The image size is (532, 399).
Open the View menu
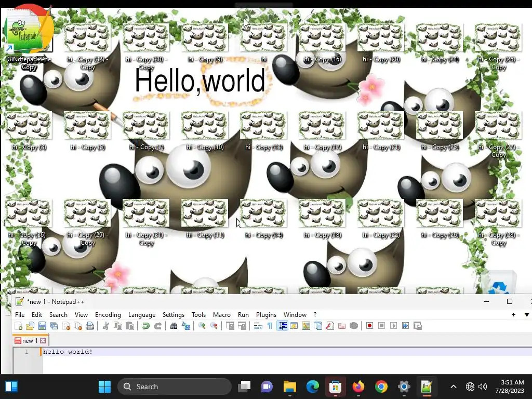[81, 315]
